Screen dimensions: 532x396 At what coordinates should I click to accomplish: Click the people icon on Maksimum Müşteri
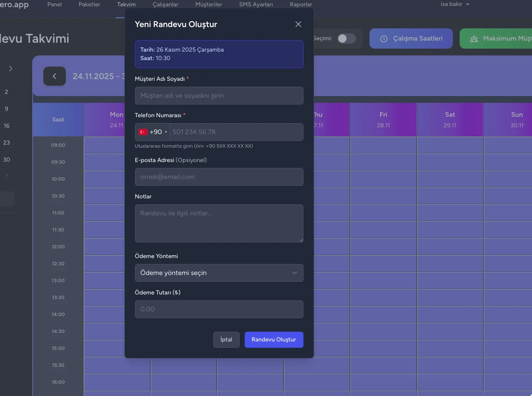coord(474,39)
